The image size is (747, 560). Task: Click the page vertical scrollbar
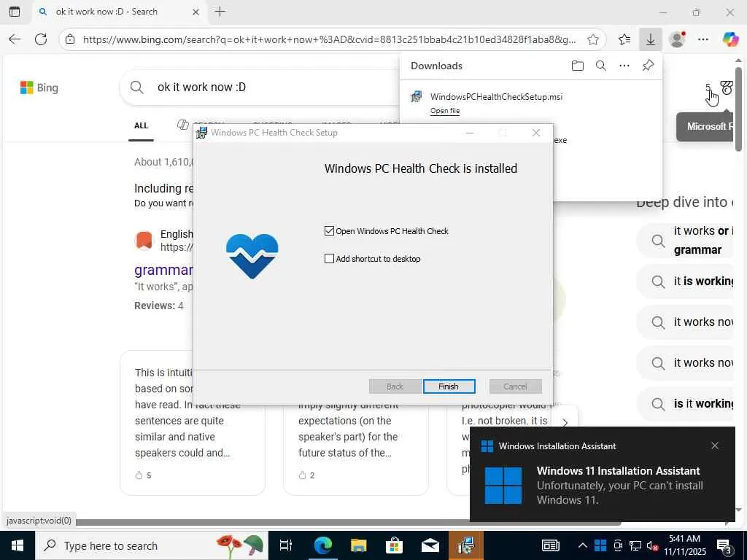point(739,109)
